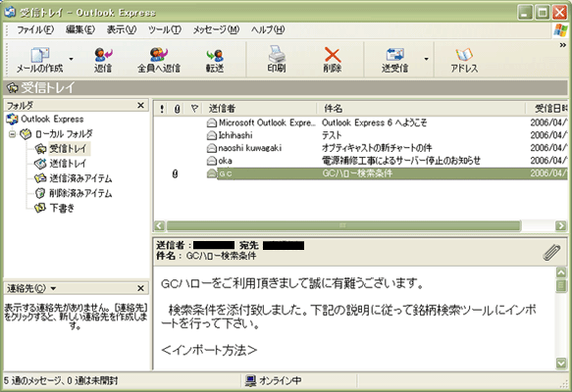
Task: Click the 送信トレイ folder icon
Action: [40, 164]
